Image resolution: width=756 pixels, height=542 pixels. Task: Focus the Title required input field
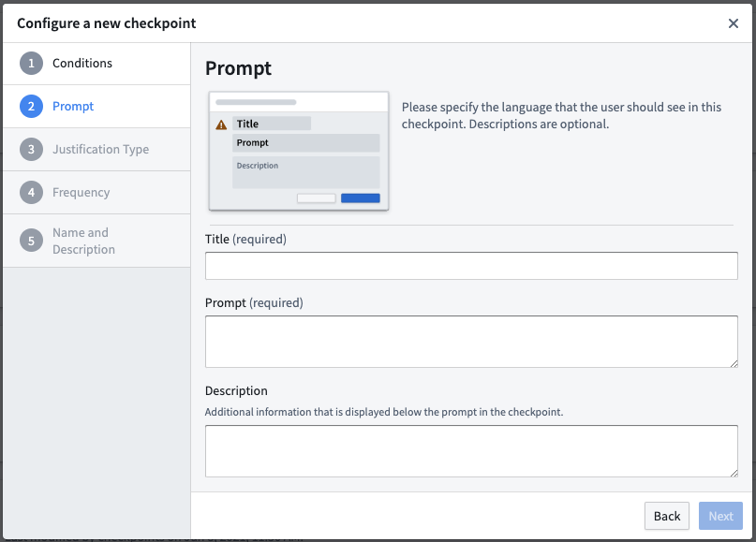[x=471, y=266]
